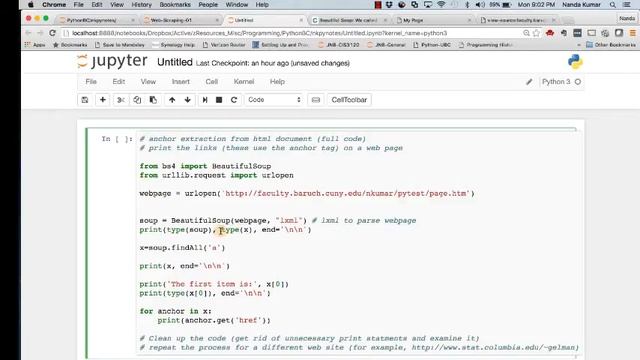Open Chrome menu hamburger icon
640x360 pixels.
[633, 33]
